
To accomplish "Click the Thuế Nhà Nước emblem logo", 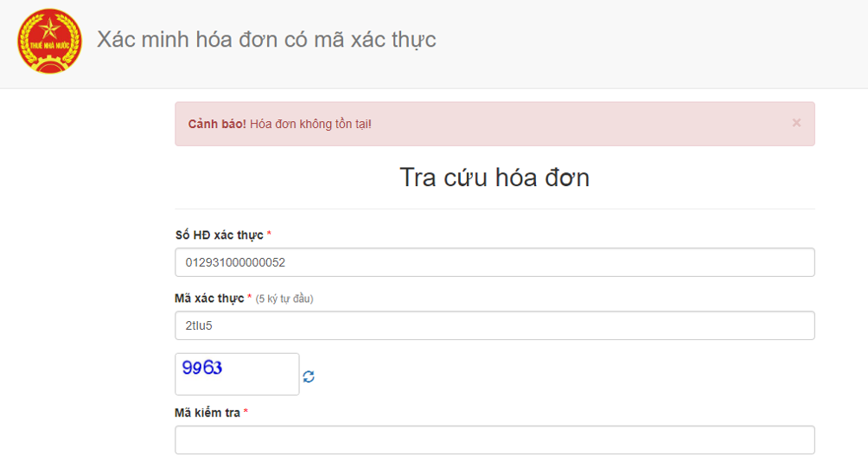I will [x=49, y=41].
